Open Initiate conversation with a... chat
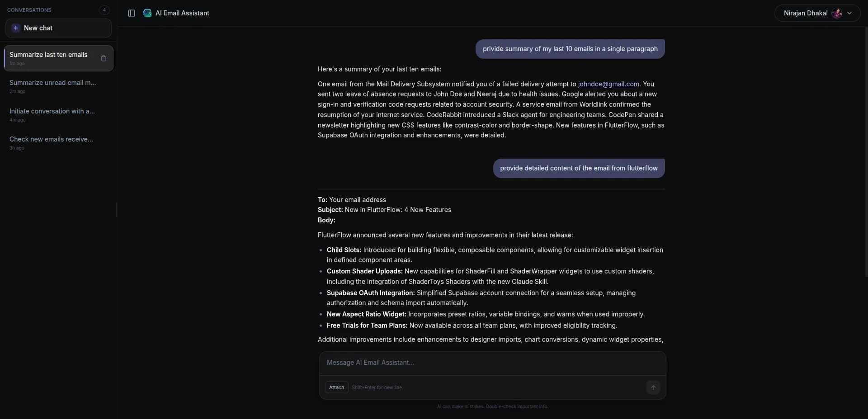868x419 pixels. (58, 115)
